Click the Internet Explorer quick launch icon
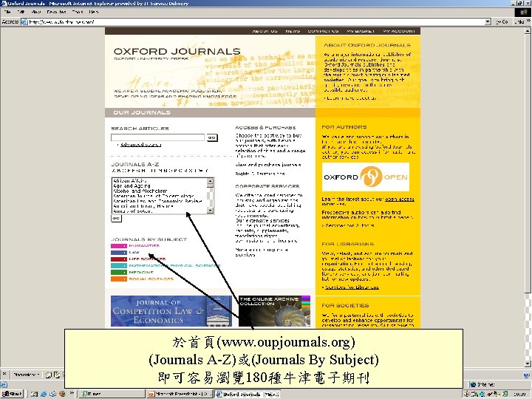The width and height of the screenshot is (532, 399). [44, 395]
